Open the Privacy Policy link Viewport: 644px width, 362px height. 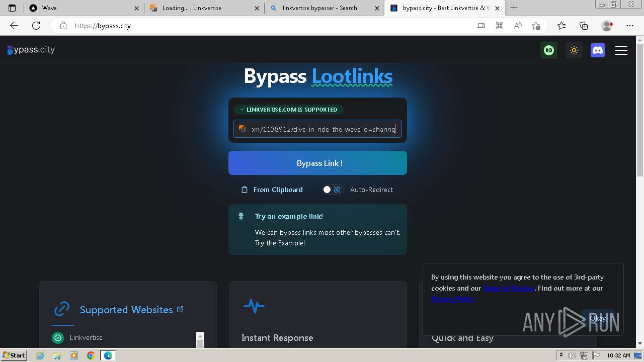[x=453, y=299]
